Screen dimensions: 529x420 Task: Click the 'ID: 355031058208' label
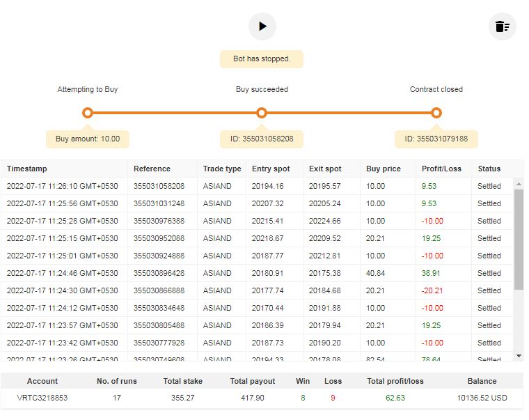coord(262,139)
